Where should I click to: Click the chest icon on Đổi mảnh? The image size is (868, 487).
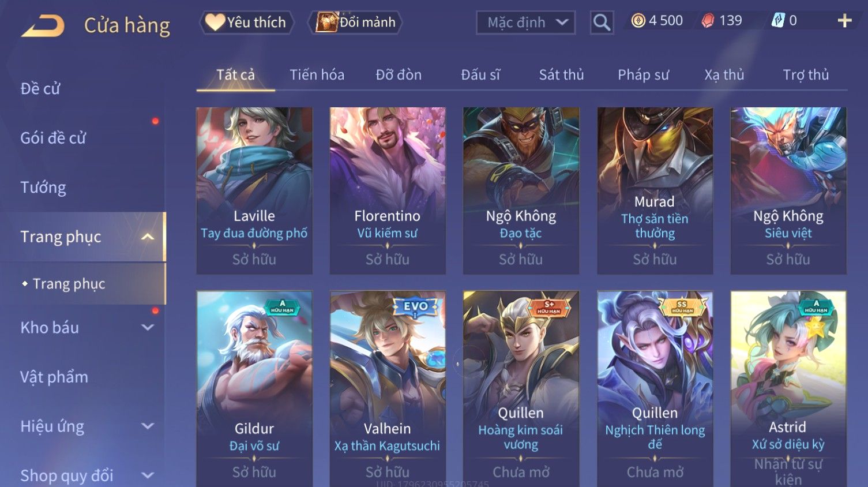coord(326,23)
